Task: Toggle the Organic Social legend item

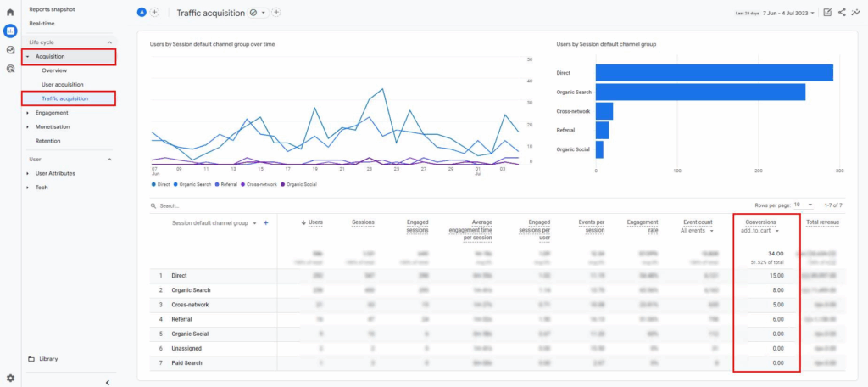Action: [x=299, y=184]
